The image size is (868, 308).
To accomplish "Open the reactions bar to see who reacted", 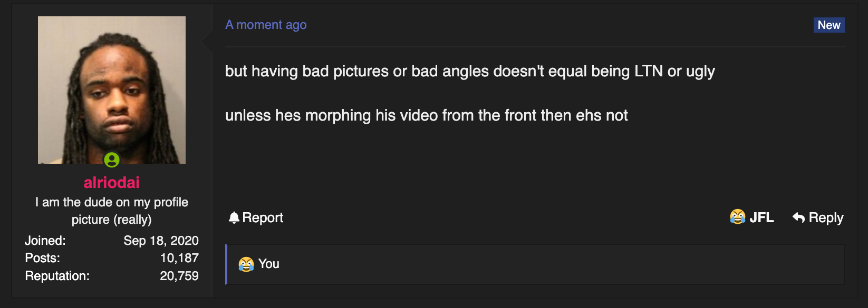I will tap(535, 264).
